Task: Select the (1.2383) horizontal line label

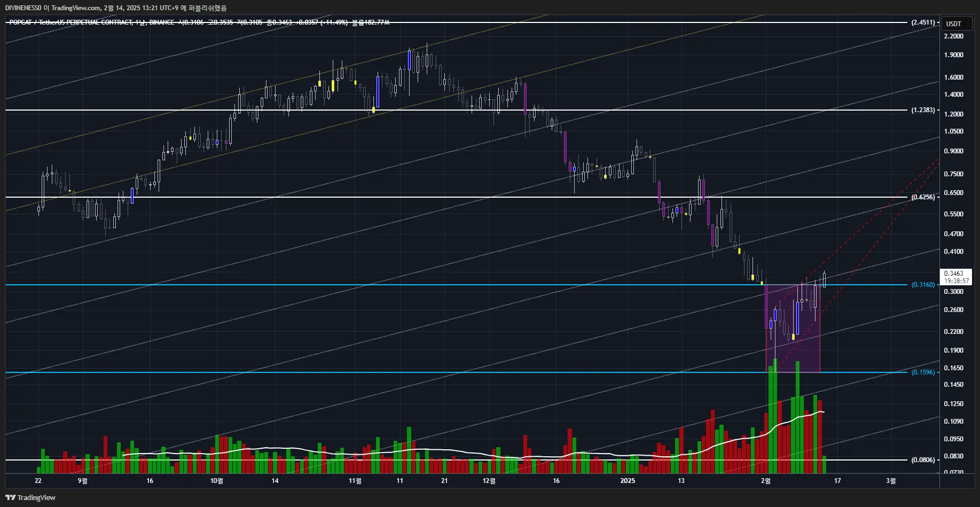Action: pyautogui.click(x=923, y=110)
